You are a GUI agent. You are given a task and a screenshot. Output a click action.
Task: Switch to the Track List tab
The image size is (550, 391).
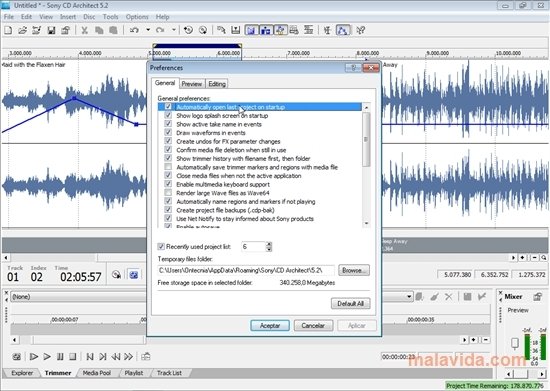click(x=169, y=373)
